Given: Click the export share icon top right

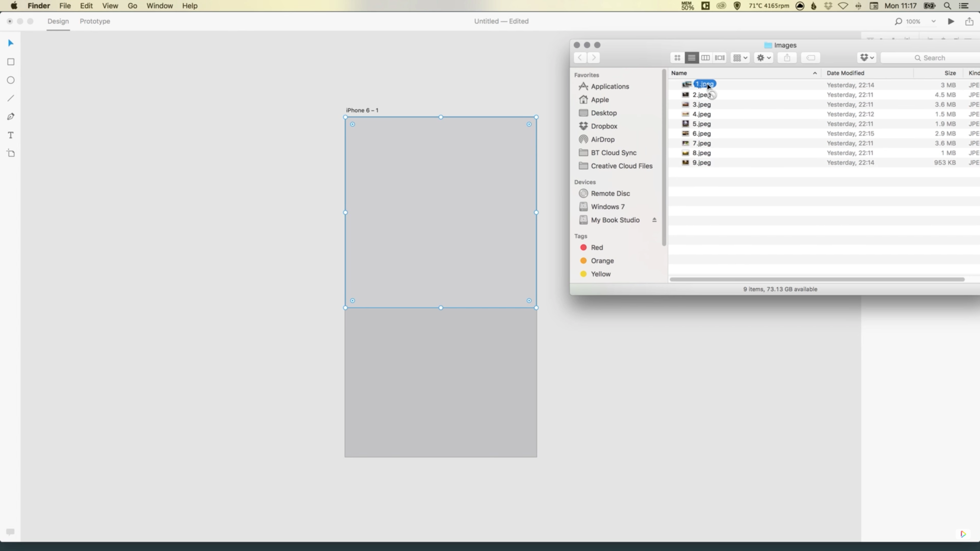Looking at the screenshot, I should tap(969, 21).
